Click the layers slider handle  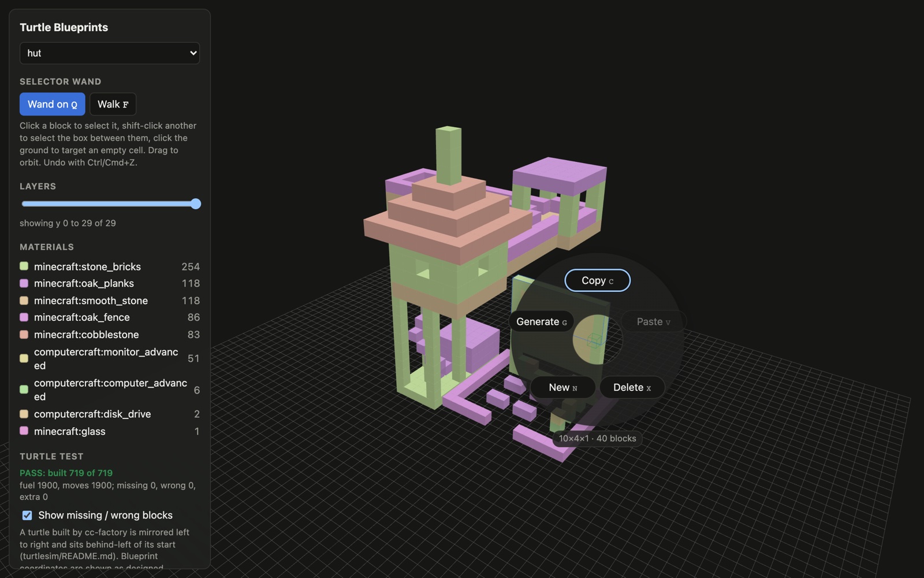click(196, 203)
